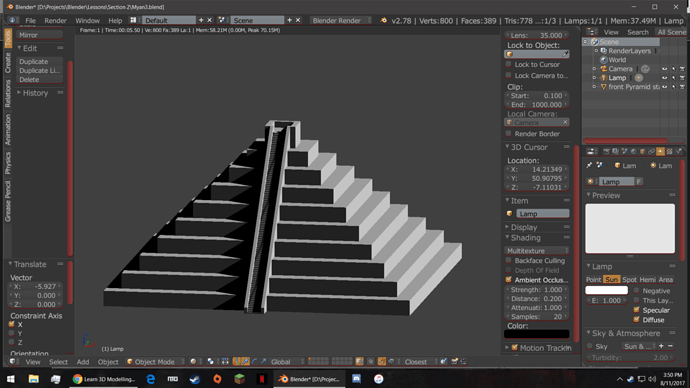Click the eyedropper in Lock to Object field
The width and height of the screenshot is (690, 388).
tap(565, 54)
